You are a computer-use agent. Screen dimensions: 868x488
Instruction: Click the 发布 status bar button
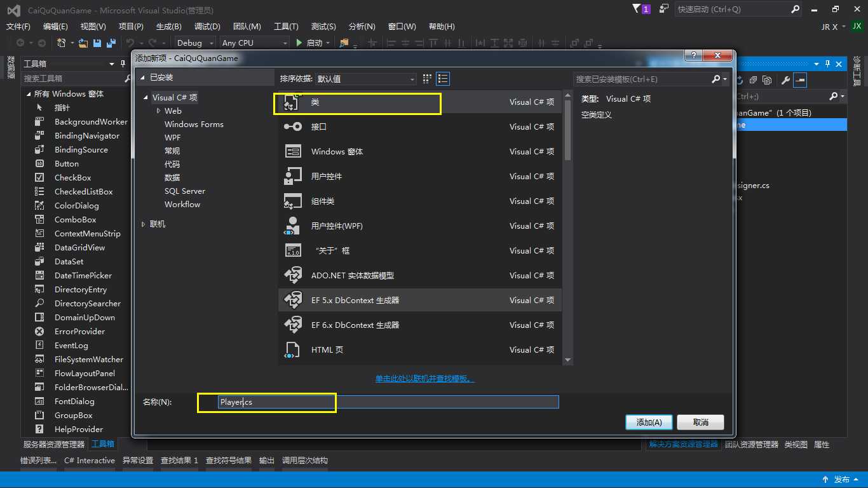point(841,479)
